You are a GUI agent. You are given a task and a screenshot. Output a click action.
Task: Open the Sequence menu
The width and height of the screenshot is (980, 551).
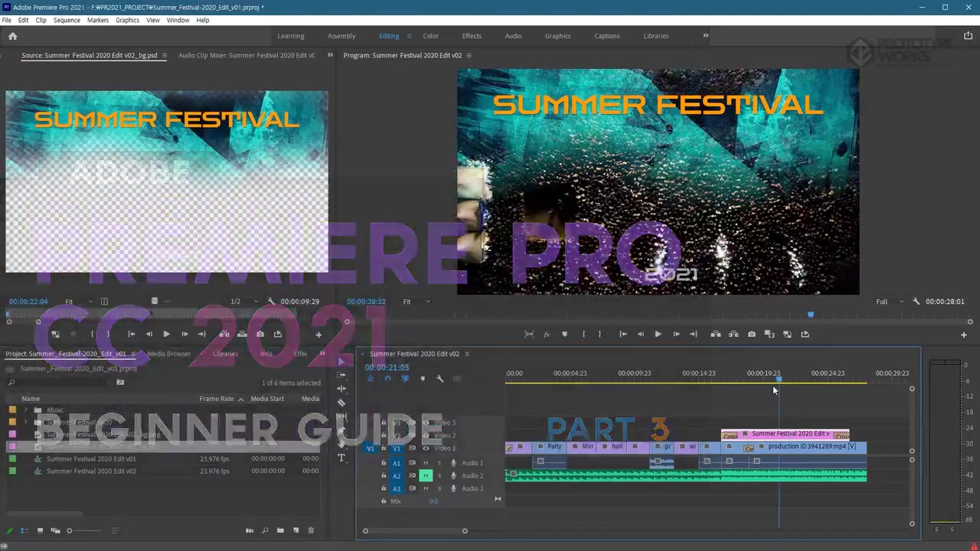[67, 20]
